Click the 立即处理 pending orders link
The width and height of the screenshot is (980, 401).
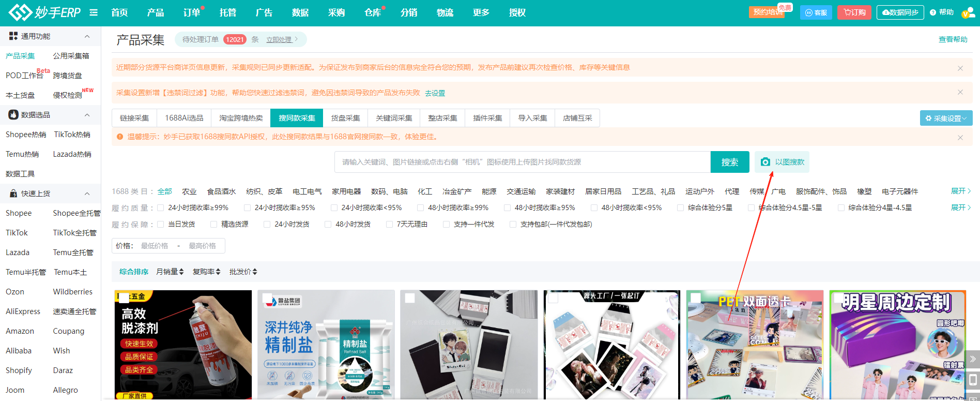(x=280, y=40)
